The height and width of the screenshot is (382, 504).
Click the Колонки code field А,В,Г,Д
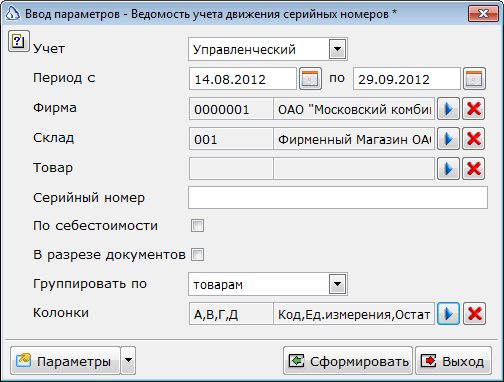[x=231, y=314]
